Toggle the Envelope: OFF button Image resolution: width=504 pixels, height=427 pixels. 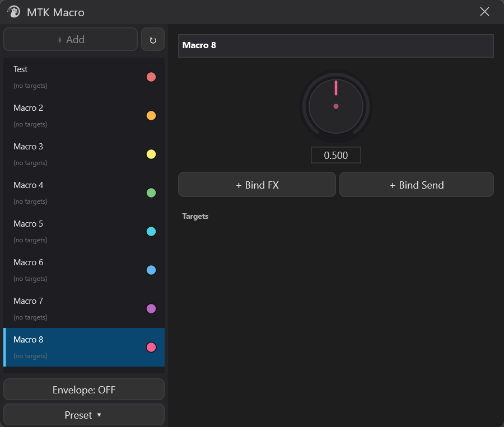tap(84, 390)
